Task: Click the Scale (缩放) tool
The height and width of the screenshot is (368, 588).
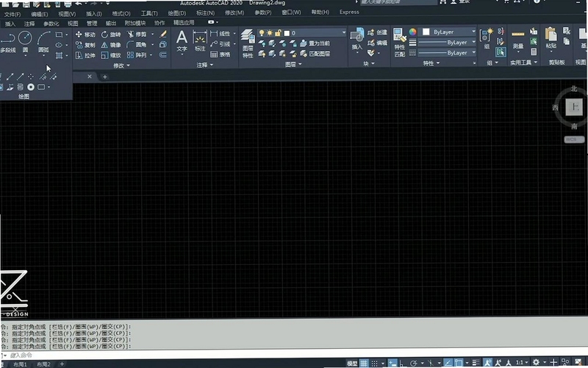Action: click(x=111, y=56)
